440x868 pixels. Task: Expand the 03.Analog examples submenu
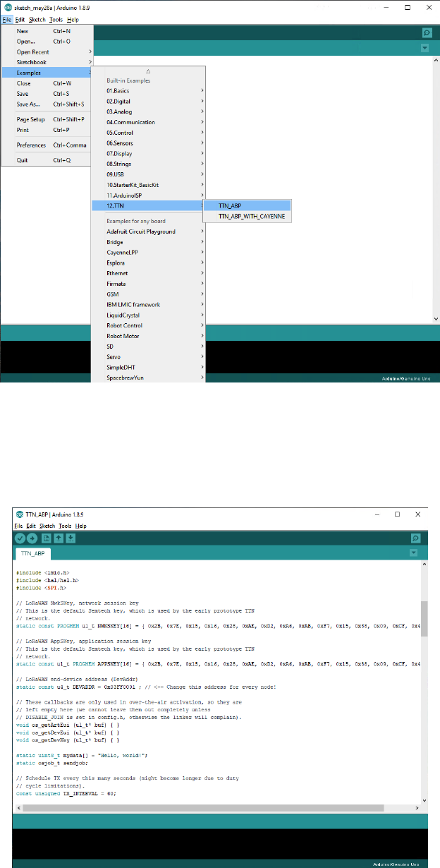pyautogui.click(x=147, y=111)
